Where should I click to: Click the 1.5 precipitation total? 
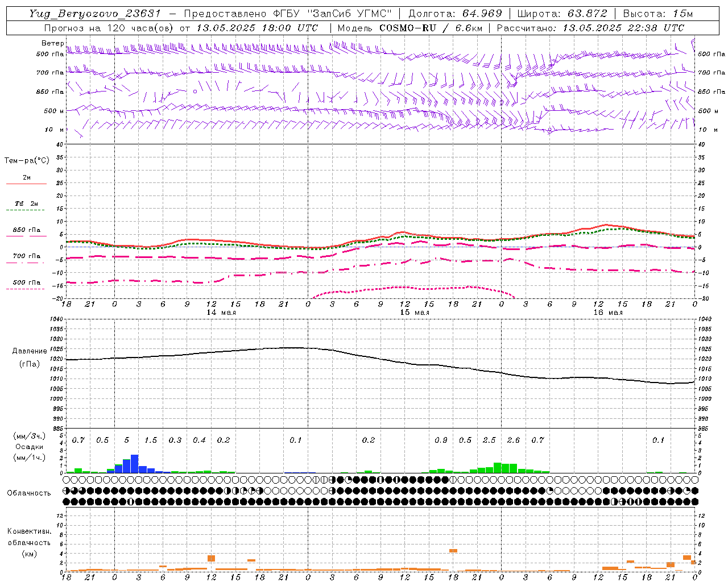(151, 440)
